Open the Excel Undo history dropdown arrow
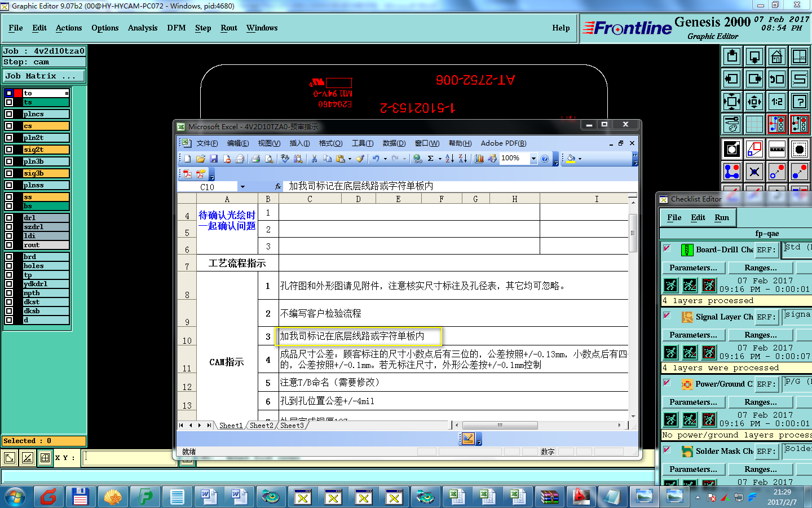 click(385, 159)
